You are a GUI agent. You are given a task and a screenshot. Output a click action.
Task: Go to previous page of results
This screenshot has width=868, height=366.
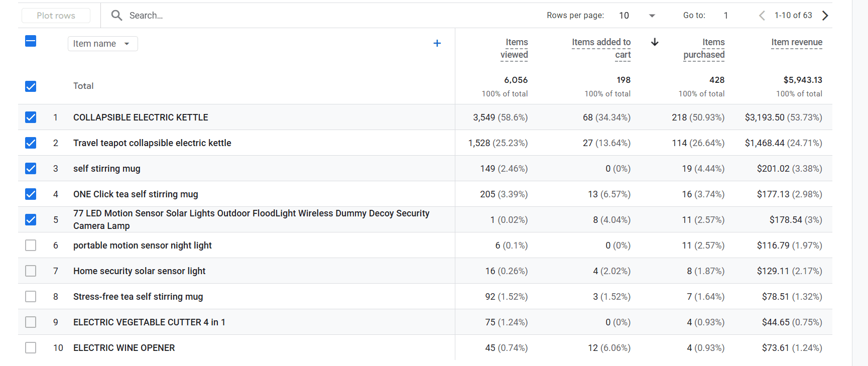[x=762, y=16]
